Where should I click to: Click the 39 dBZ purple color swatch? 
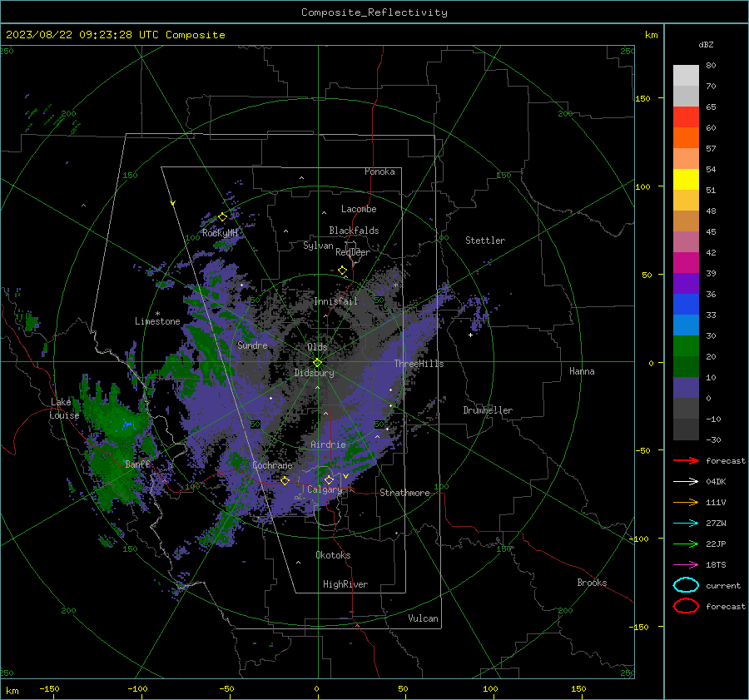(x=686, y=283)
